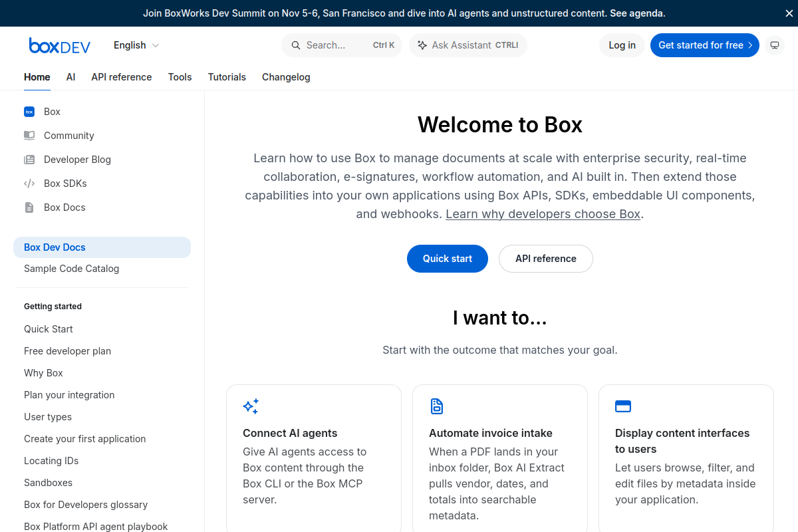798x532 pixels.
Task: Open the Tutorials tab
Action: (x=227, y=77)
